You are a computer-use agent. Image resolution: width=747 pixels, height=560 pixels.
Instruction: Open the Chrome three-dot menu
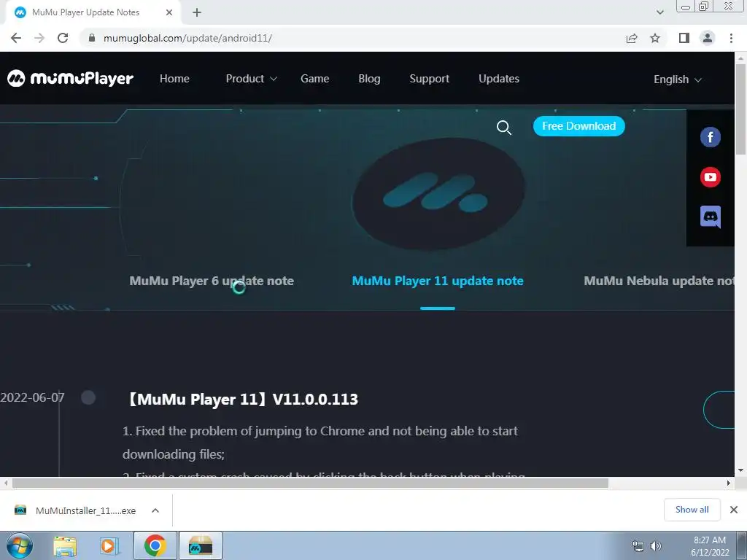coord(731,38)
